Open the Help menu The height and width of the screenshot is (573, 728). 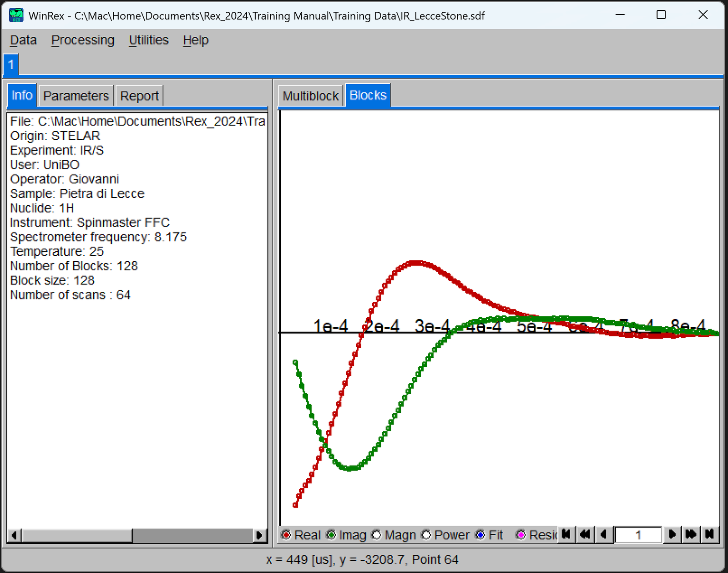coord(196,40)
